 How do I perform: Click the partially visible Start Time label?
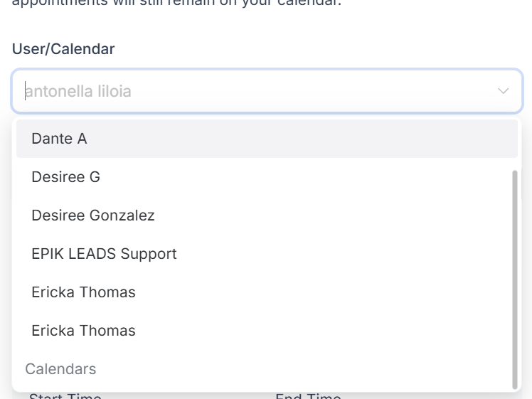[x=65, y=395]
